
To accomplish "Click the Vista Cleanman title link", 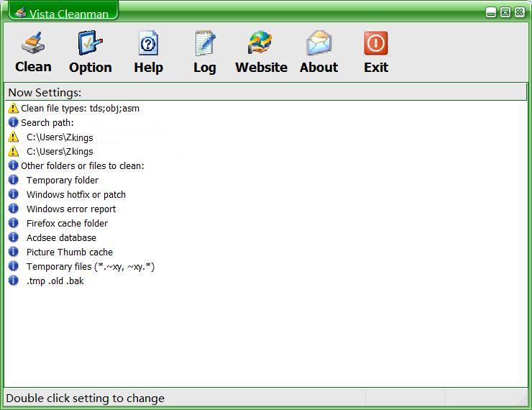I will click(69, 14).
